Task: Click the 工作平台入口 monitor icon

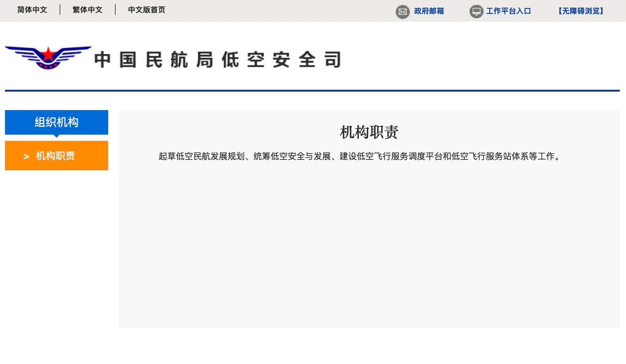Action: [x=476, y=12]
